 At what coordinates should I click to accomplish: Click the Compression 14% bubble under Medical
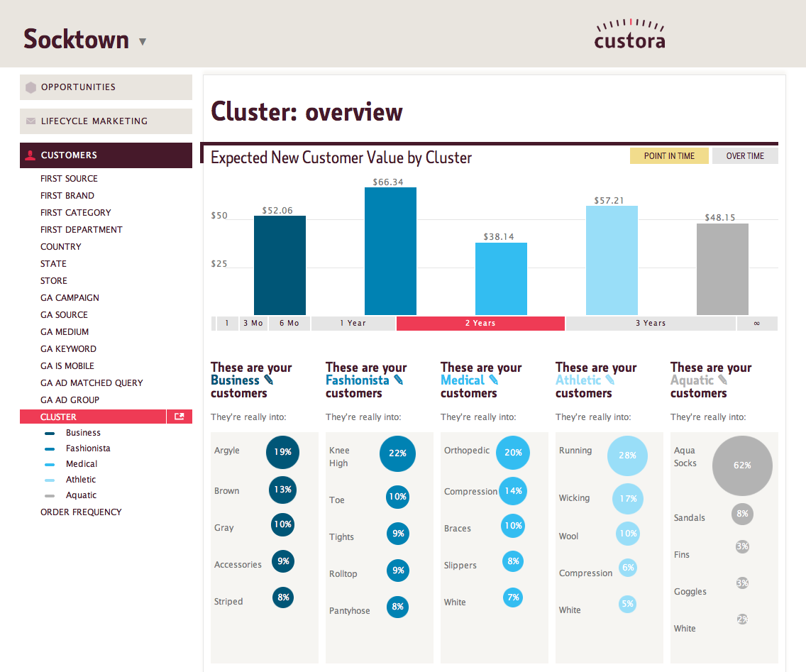[513, 491]
